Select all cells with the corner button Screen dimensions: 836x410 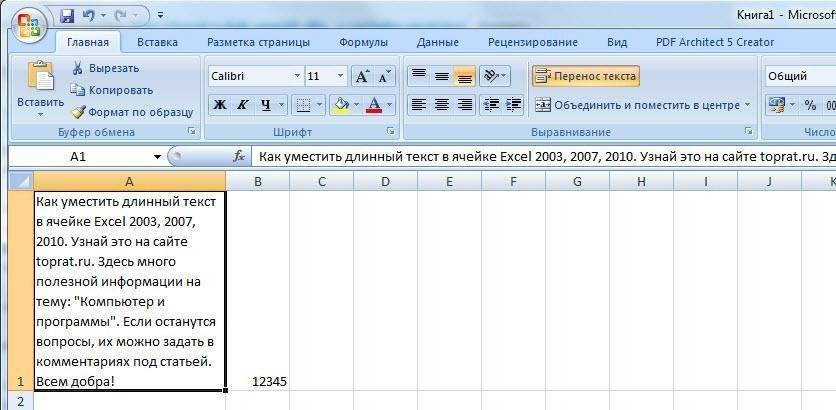22,181
